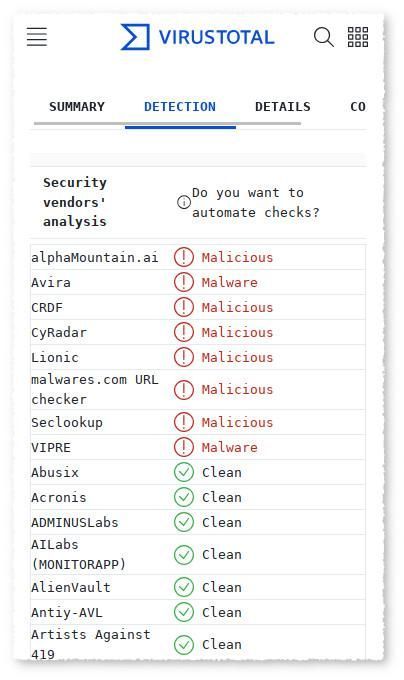Open the search magnifier icon
404x680 pixels.
[323, 37]
